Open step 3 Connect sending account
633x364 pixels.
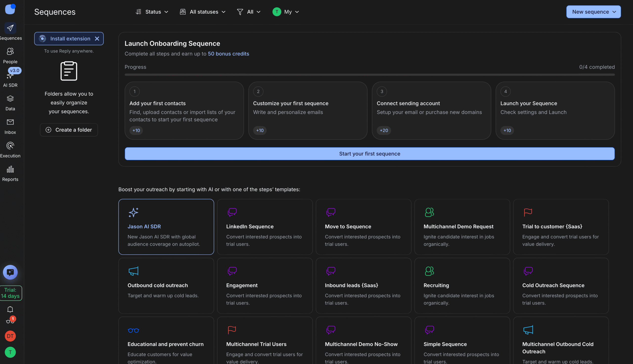tap(431, 111)
